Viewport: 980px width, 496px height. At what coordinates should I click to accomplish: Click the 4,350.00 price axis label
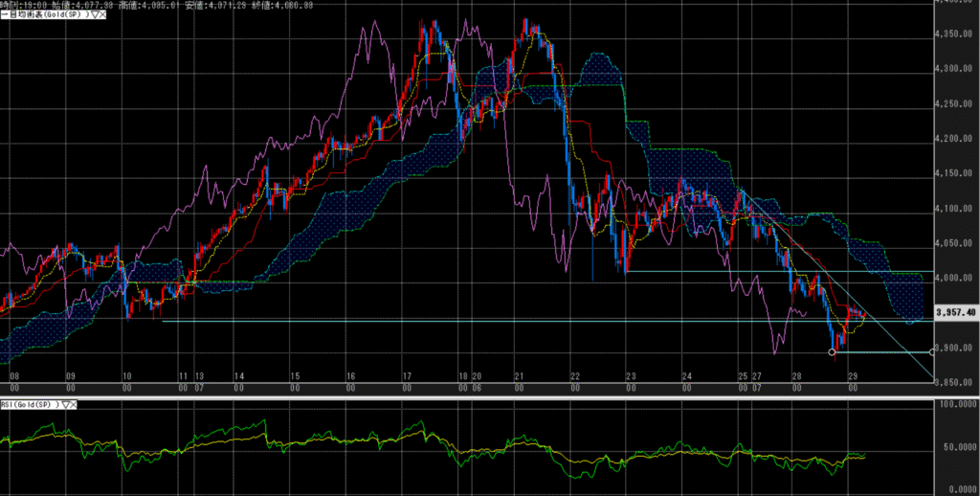tap(953, 34)
